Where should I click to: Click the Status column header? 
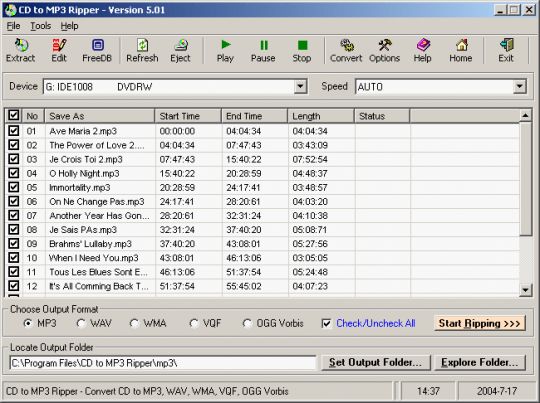point(382,116)
